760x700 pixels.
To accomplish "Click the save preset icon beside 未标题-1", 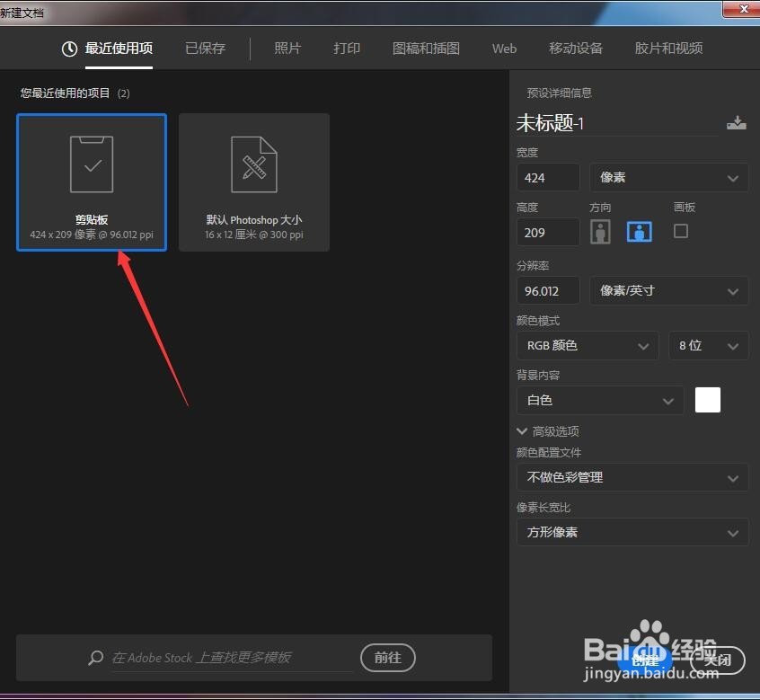I will click(737, 121).
